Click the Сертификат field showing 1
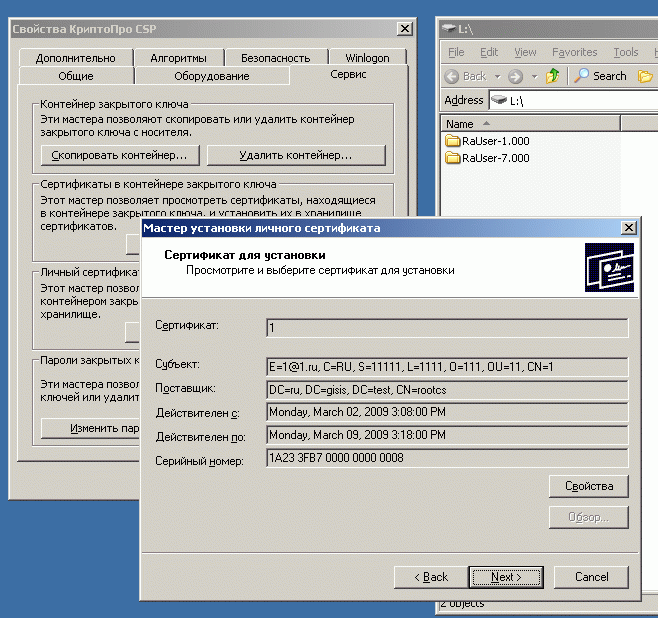The image size is (658, 618). (x=447, y=328)
